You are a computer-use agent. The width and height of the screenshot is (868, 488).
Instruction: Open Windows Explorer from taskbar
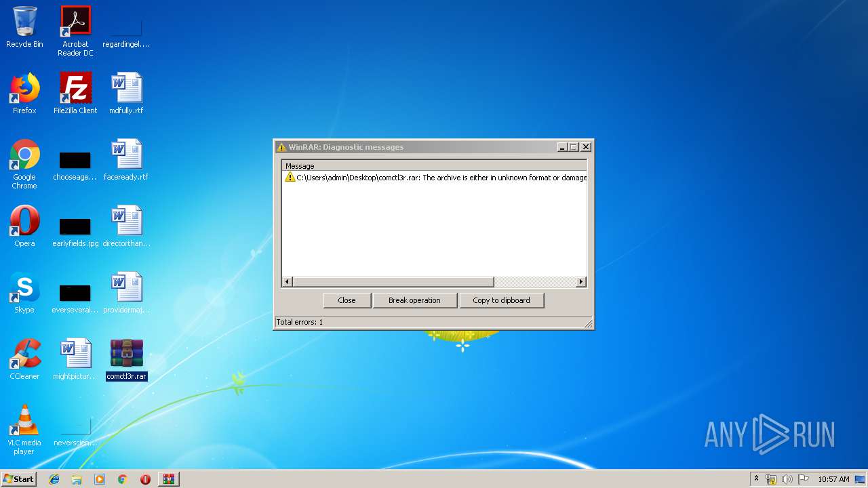coord(77,479)
